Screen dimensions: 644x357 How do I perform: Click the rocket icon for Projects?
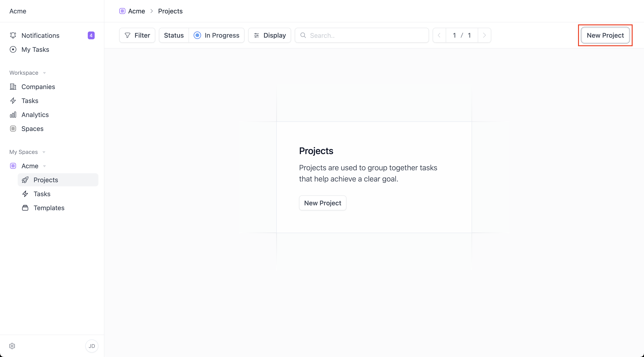coord(25,180)
